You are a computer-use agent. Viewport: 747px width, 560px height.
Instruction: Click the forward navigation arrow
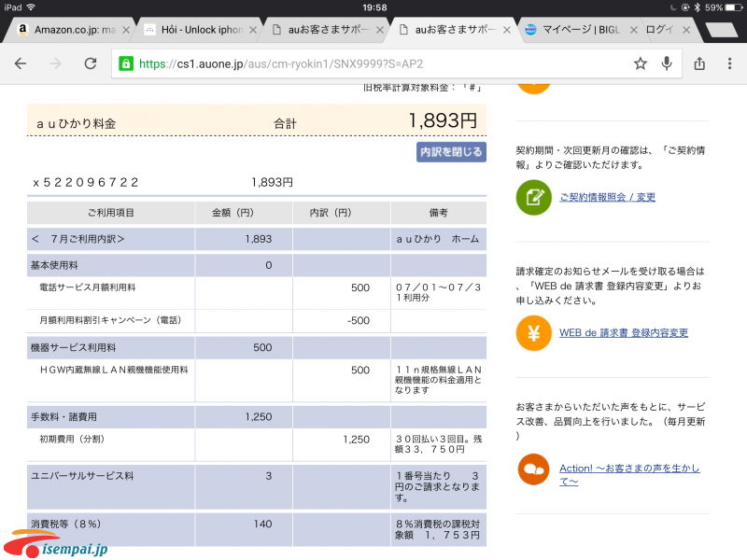[x=55, y=63]
